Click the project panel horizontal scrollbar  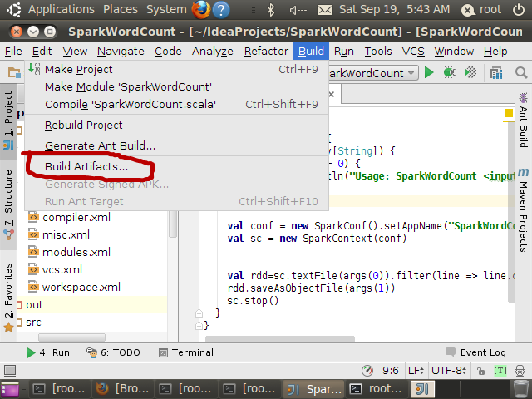tap(71, 337)
